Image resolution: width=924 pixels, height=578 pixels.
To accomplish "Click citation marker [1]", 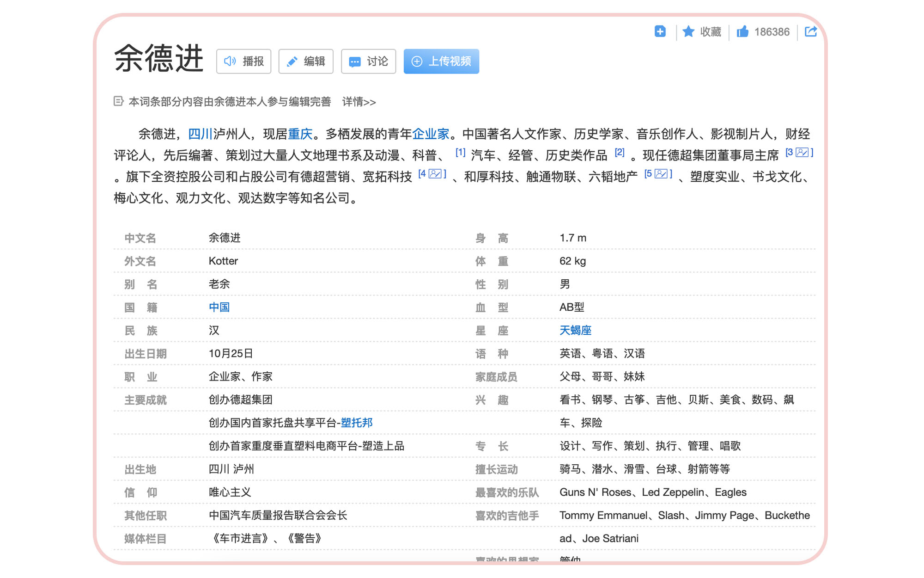I will (460, 153).
